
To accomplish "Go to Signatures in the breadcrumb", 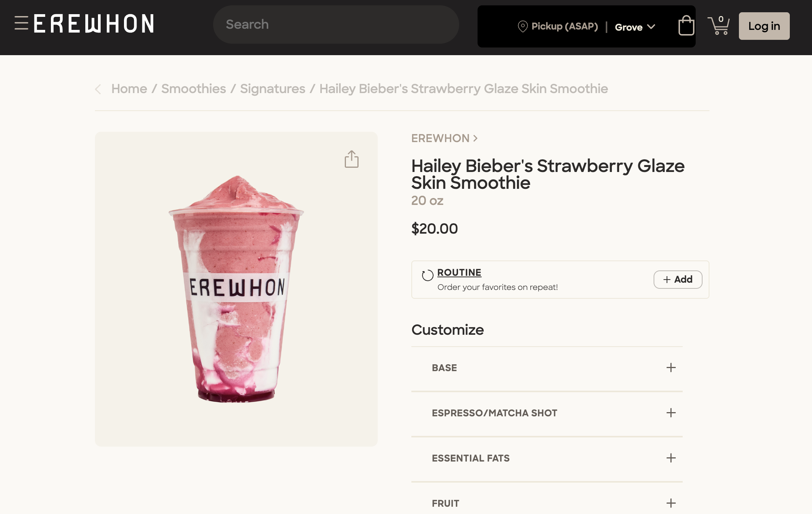I will (272, 89).
